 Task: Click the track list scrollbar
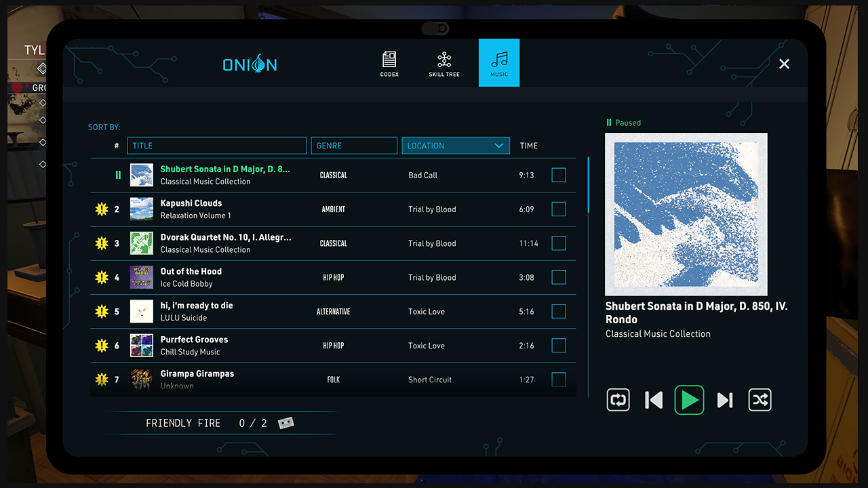coord(588,185)
